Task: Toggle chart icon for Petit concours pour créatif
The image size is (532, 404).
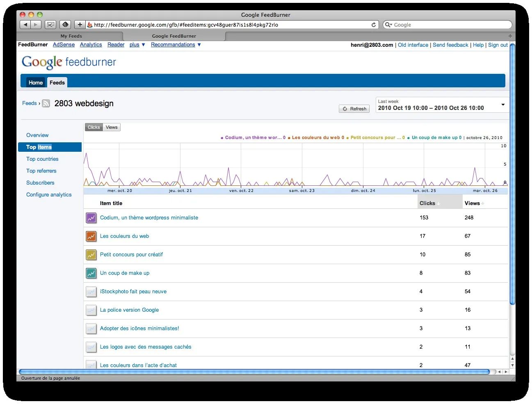Action: [91, 255]
